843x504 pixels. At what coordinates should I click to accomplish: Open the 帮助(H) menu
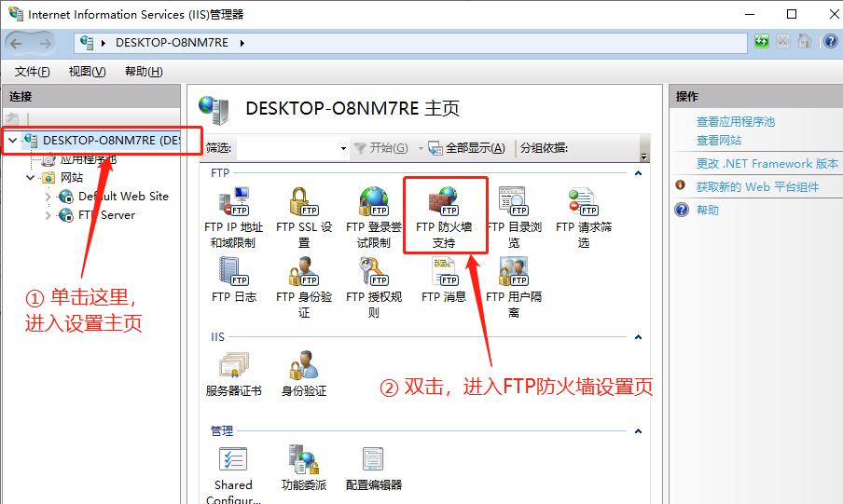144,72
